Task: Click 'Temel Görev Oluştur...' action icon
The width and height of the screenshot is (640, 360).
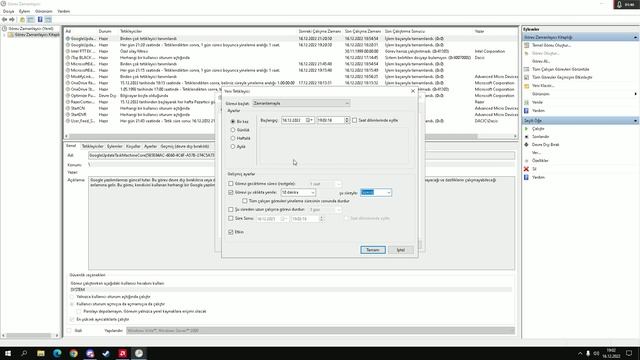Action: point(527,45)
